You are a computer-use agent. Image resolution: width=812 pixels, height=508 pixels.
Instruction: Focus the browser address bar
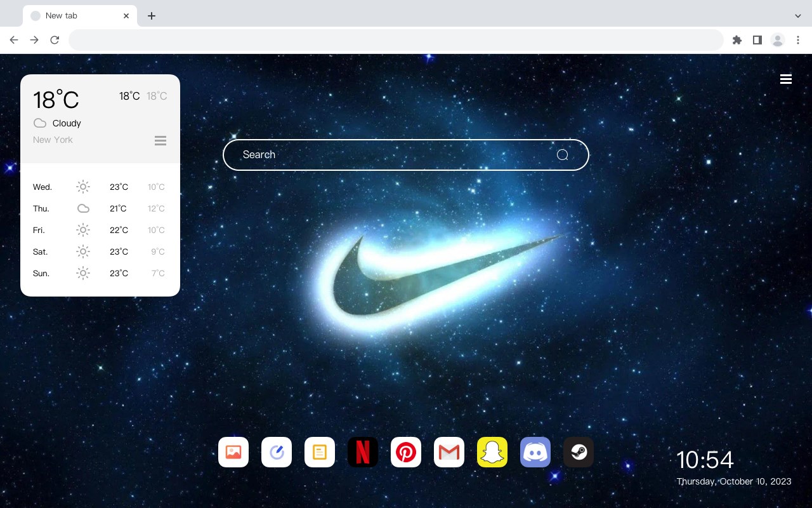point(396,40)
